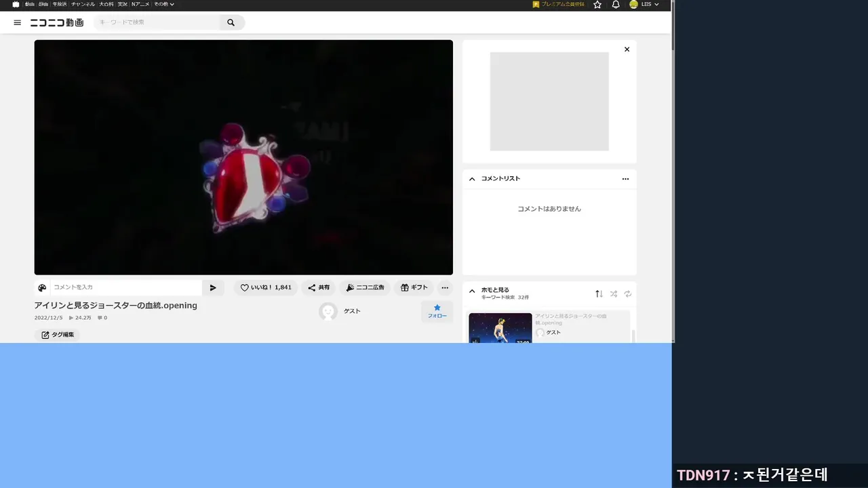Click the ニコニ広告 button
The height and width of the screenshot is (488, 868).
pyautogui.click(x=365, y=287)
